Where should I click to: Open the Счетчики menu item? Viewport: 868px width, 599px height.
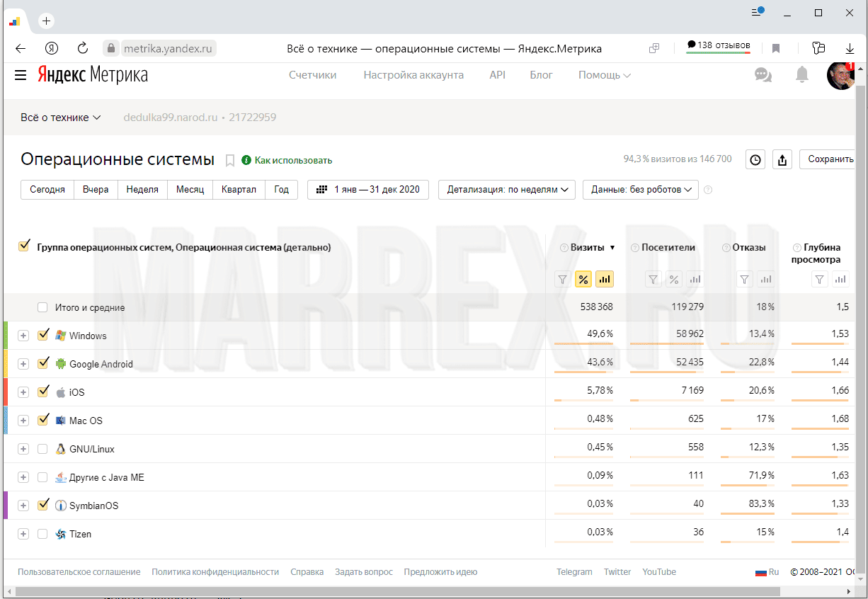point(313,75)
